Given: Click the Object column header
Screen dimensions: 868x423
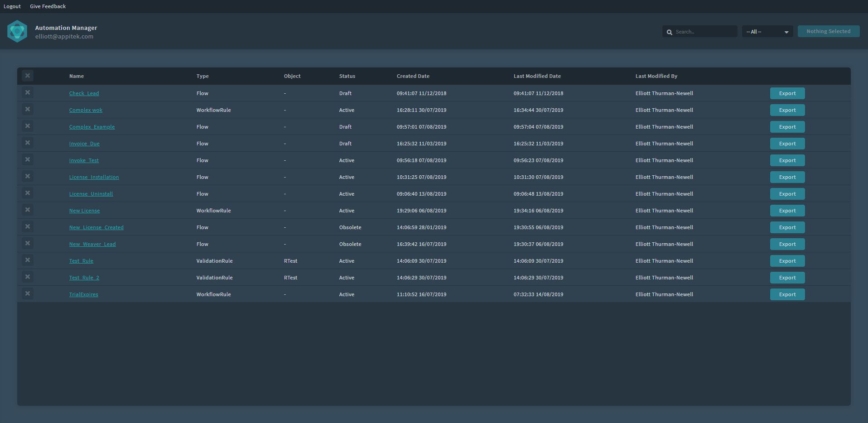Looking at the screenshot, I should click(x=292, y=76).
